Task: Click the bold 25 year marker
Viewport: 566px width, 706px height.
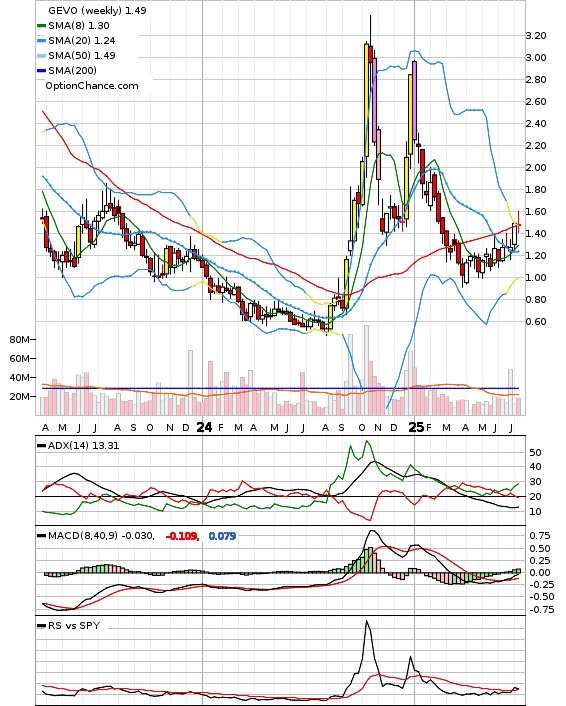Action: tap(416, 427)
